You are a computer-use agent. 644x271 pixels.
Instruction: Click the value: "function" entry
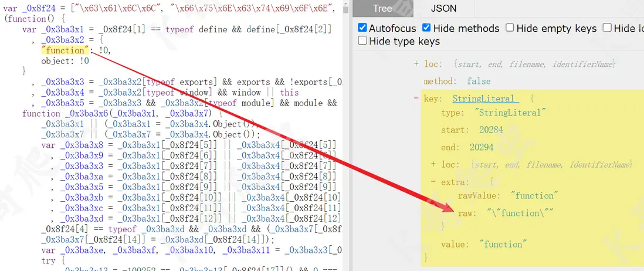point(484,244)
